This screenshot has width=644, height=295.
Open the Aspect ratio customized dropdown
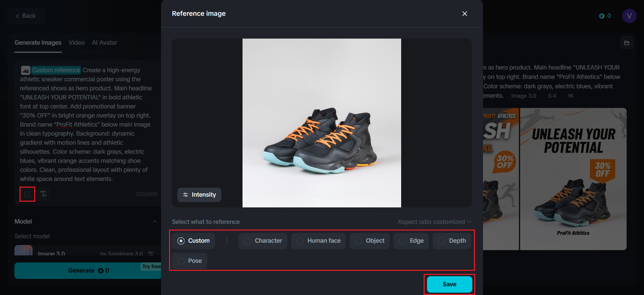434,222
